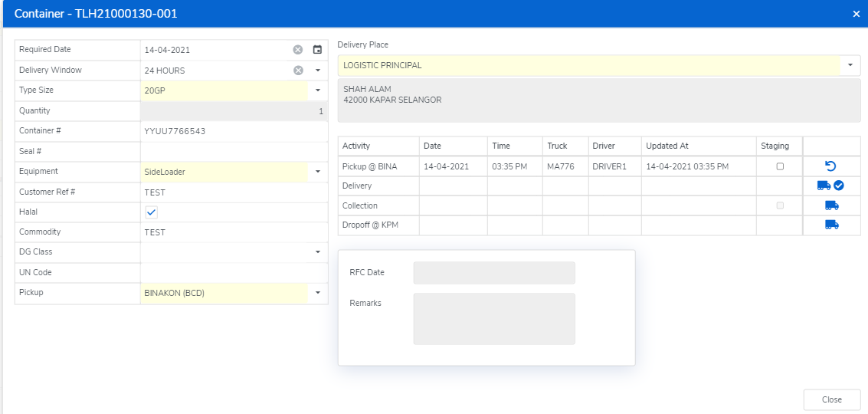Expand the Type Size dropdown
868x414 pixels.
318,90
